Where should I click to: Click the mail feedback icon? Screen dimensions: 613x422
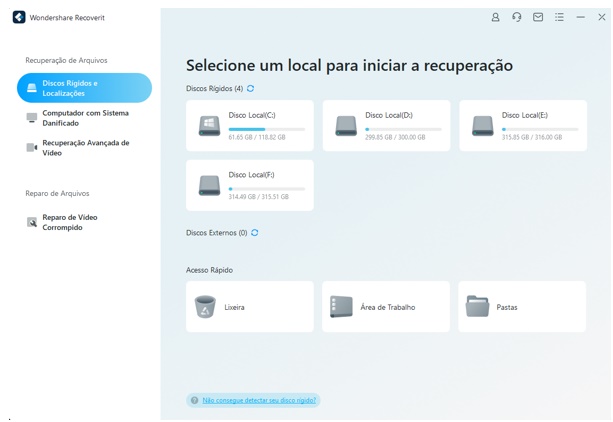(538, 17)
